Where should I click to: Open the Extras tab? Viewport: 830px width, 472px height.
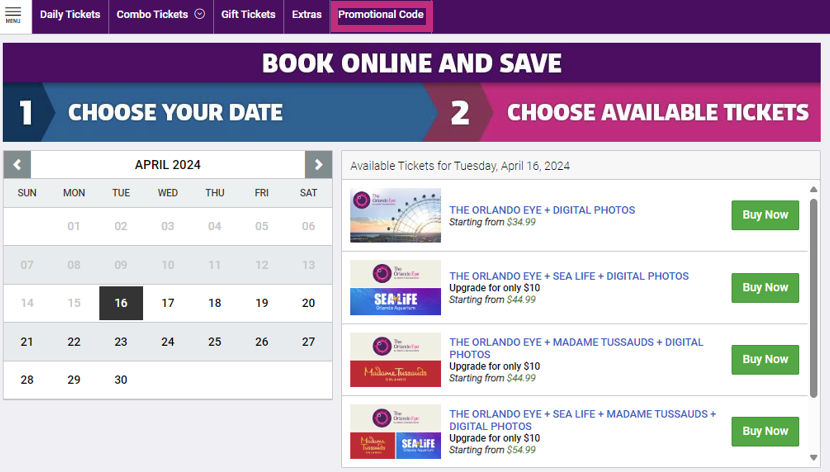point(306,15)
